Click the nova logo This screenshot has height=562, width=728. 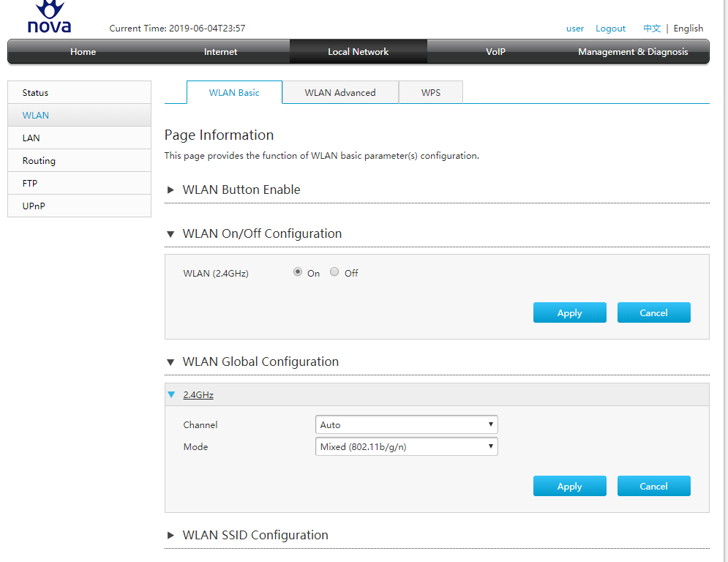click(49, 17)
